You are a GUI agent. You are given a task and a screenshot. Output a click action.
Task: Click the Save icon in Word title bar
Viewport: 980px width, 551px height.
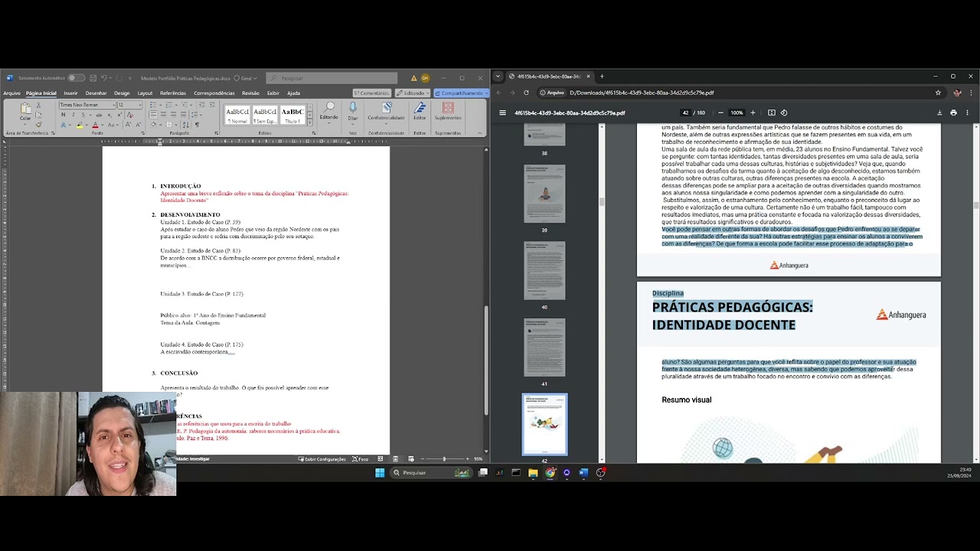[93, 78]
